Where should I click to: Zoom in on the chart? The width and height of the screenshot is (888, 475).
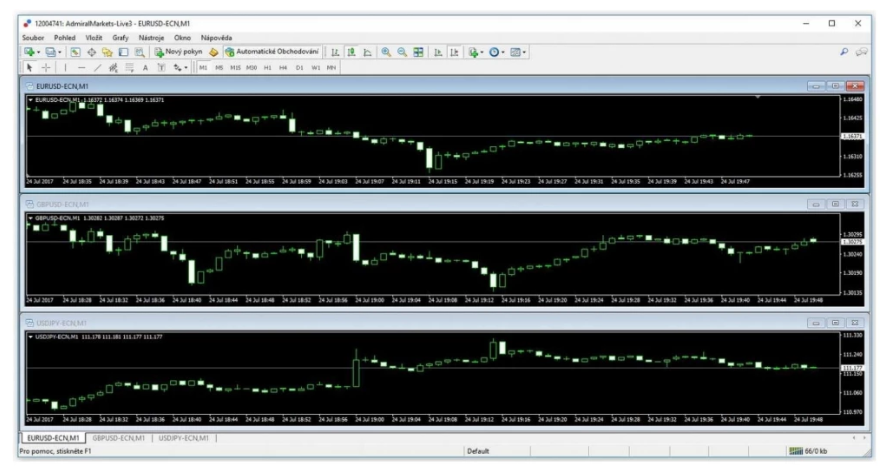tap(386, 52)
